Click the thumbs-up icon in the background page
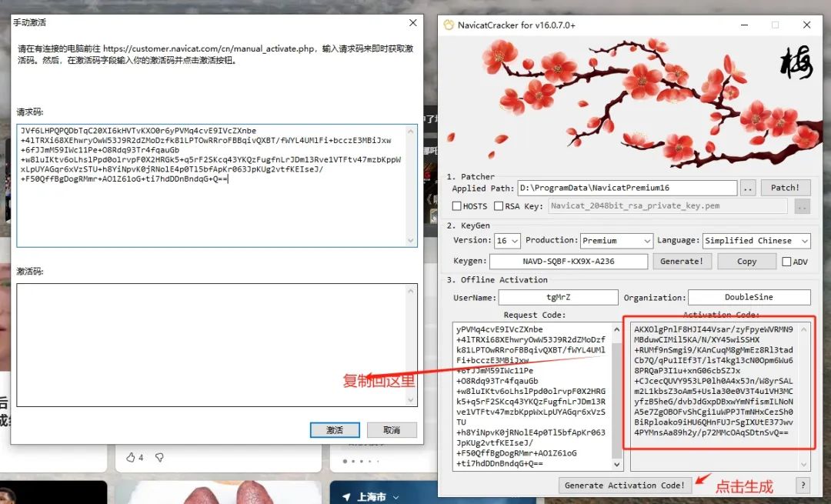Screen dimensions: 831x504 [130, 457]
